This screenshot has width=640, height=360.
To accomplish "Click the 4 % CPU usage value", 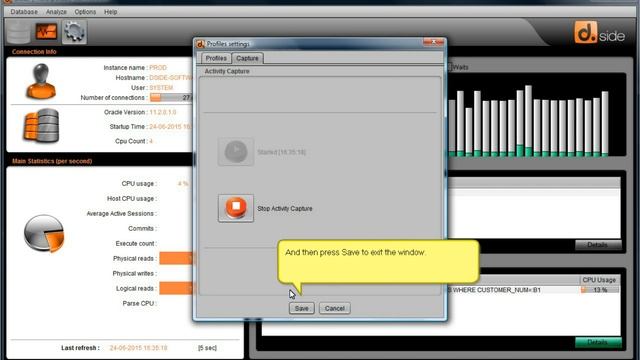I will [x=183, y=184].
